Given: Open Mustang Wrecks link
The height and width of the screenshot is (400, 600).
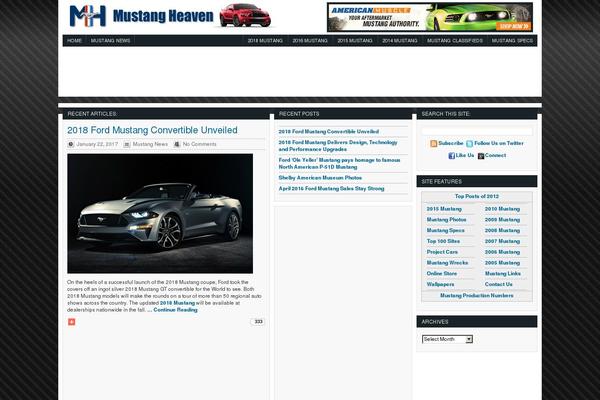Looking at the screenshot, I should tap(447, 263).
